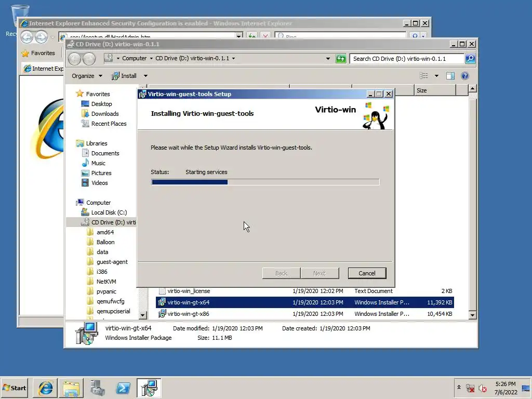532x399 pixels.
Task: Open the view options dropdown arrow
Action: (436, 76)
